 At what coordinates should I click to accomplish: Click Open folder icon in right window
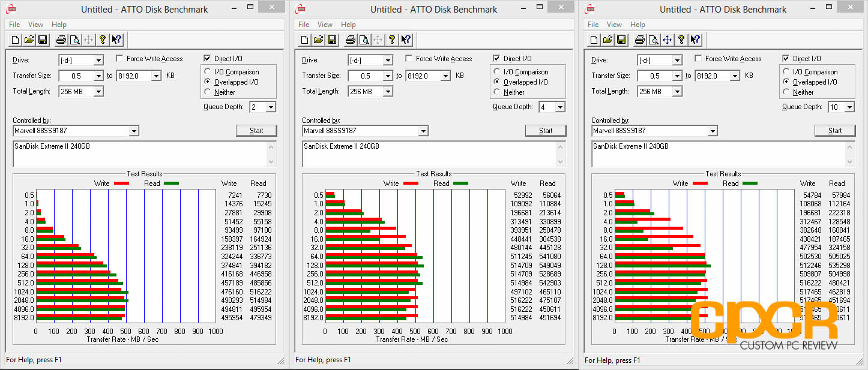click(x=607, y=40)
